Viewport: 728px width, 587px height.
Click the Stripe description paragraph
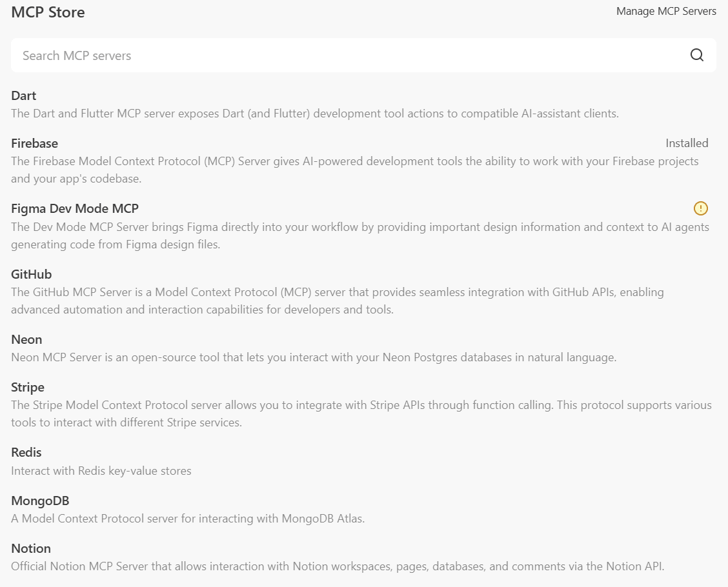pos(361,413)
